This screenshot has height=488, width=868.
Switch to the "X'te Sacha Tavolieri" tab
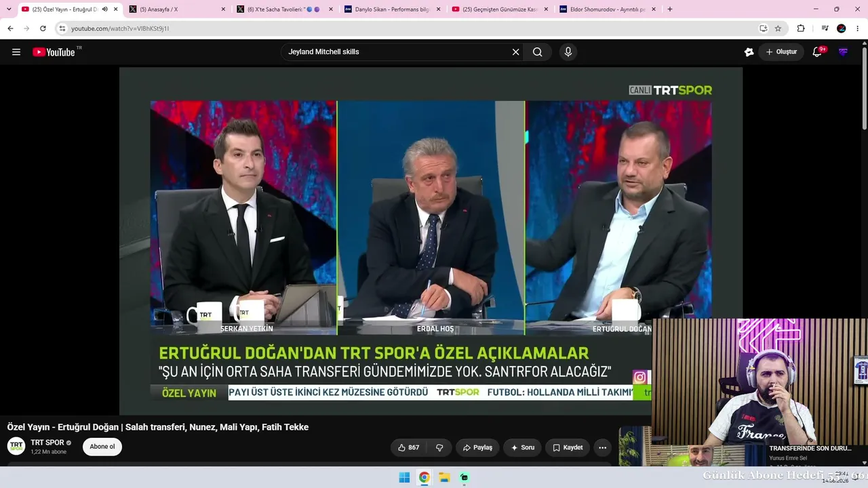coord(285,9)
